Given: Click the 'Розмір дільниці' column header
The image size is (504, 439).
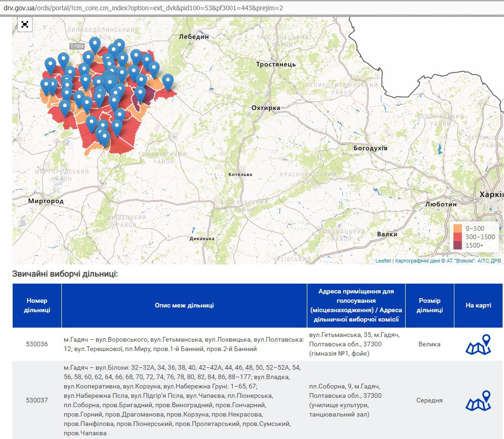Looking at the screenshot, I should click(x=430, y=306).
